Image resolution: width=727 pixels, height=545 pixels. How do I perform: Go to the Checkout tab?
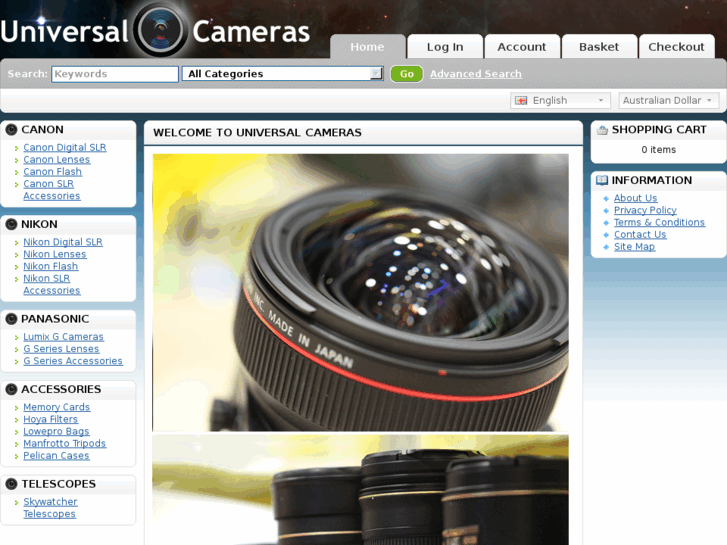click(x=676, y=47)
